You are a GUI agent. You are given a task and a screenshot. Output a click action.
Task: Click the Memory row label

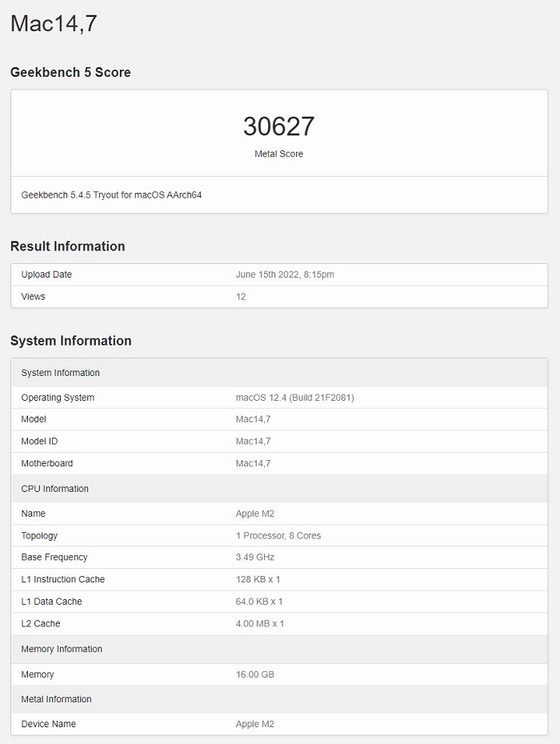tap(38, 674)
